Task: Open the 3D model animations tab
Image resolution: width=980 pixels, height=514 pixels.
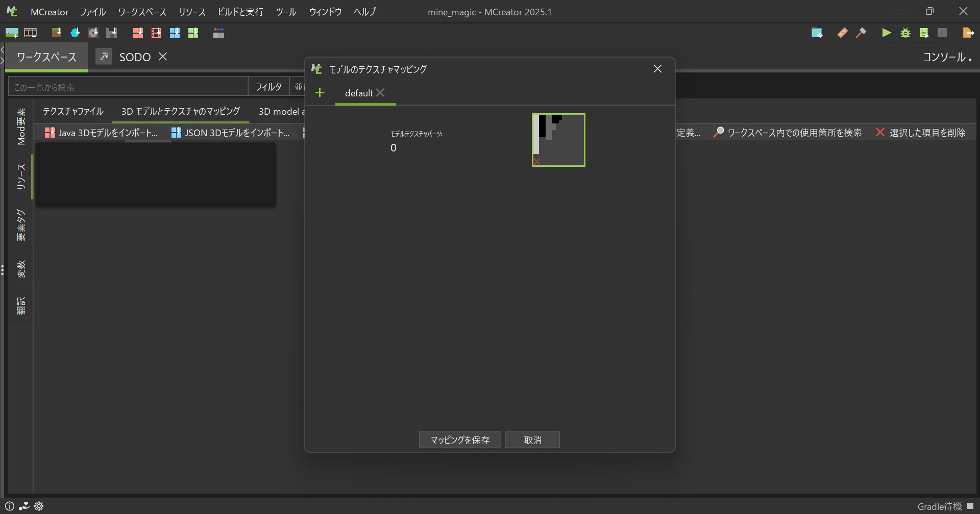Action: pos(281,111)
